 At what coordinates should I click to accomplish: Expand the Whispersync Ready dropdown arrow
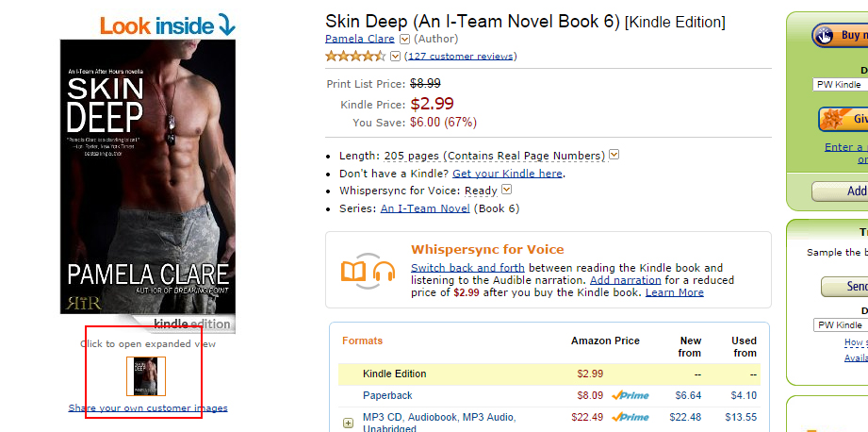click(x=507, y=190)
